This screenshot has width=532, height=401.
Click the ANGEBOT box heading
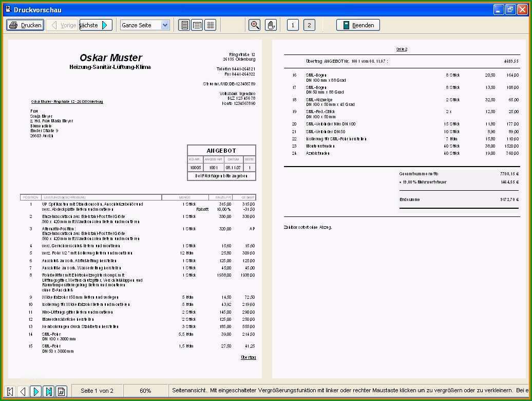click(x=221, y=151)
